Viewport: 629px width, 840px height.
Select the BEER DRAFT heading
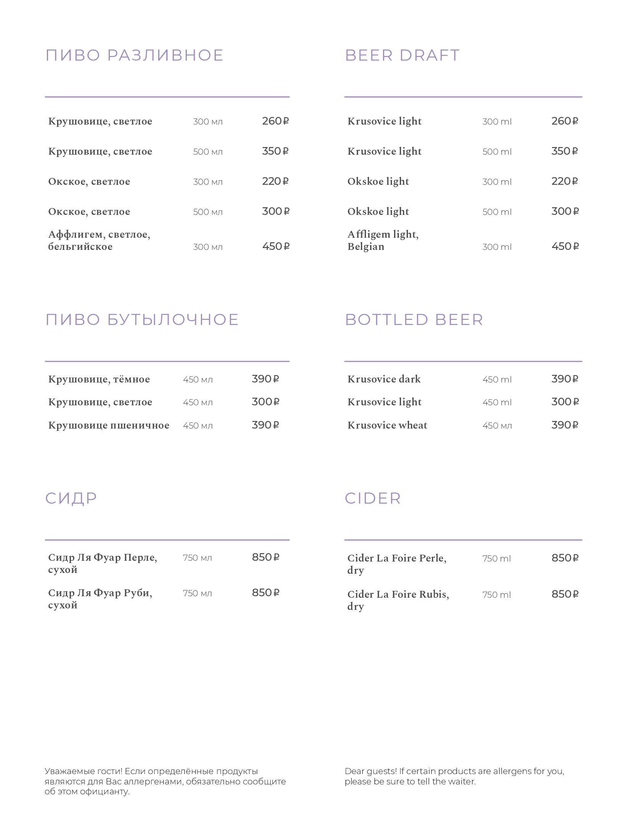pos(402,55)
